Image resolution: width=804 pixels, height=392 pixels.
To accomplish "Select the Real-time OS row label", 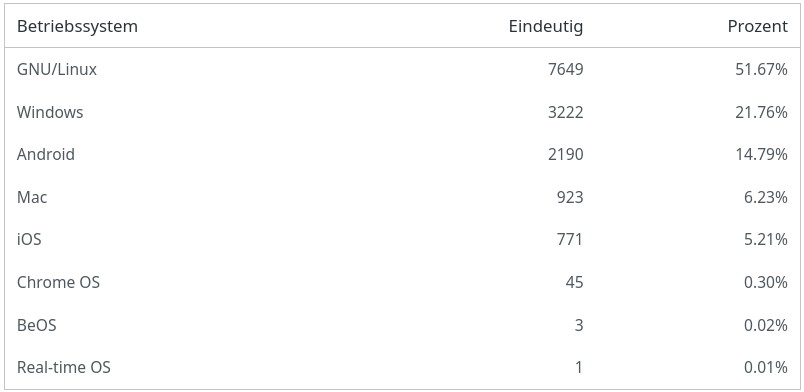I will [64, 367].
